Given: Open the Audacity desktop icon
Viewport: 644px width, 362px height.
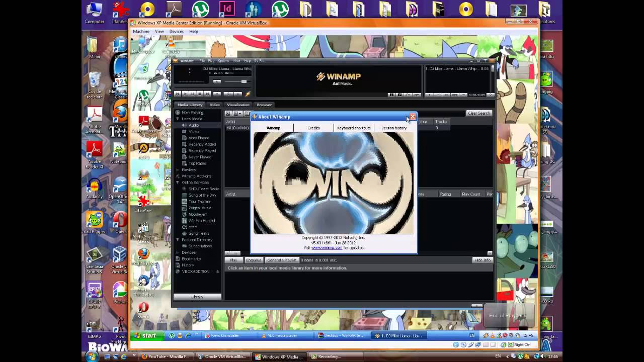Looking at the screenshot, I should [94, 189].
